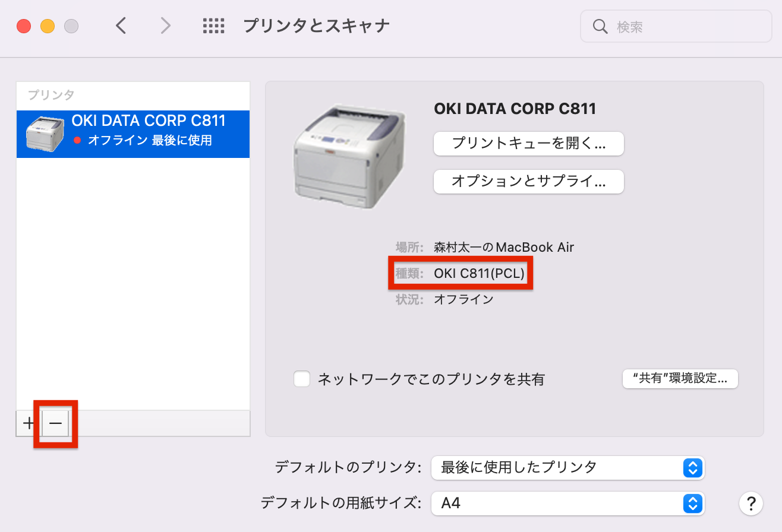This screenshot has width=782, height=532.
Task: Remove selected printer with minus button
Action: [x=55, y=423]
